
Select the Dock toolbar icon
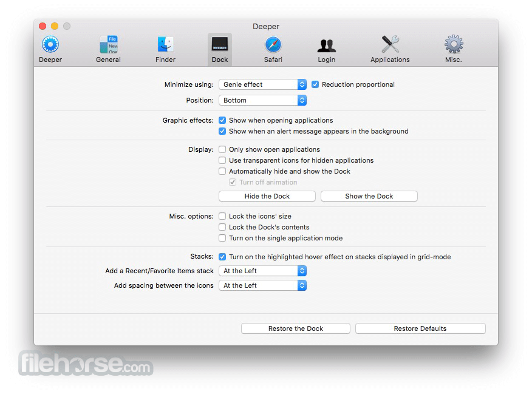(x=219, y=44)
